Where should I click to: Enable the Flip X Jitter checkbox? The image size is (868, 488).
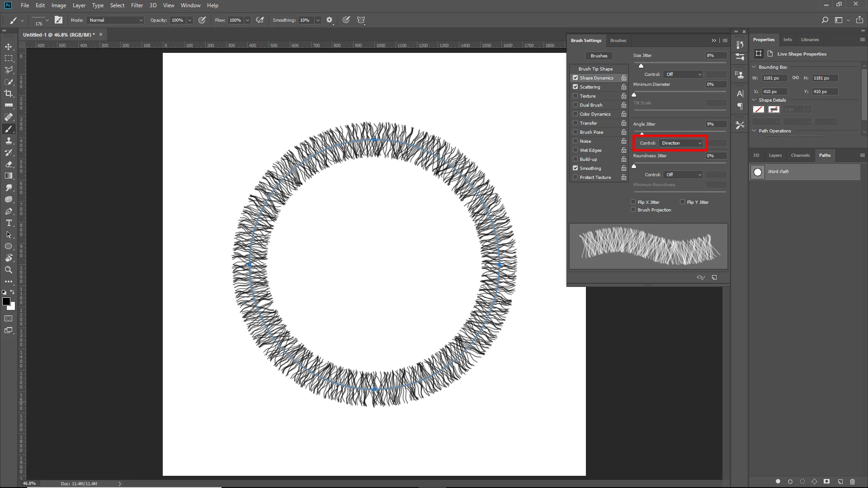point(633,202)
